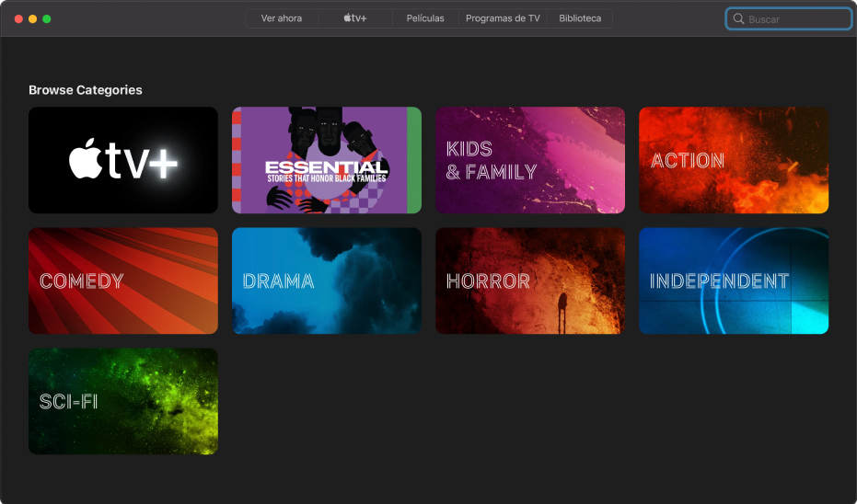Viewport: 857px width, 504px height.
Task: Close the window with red button
Action: pyautogui.click(x=18, y=19)
